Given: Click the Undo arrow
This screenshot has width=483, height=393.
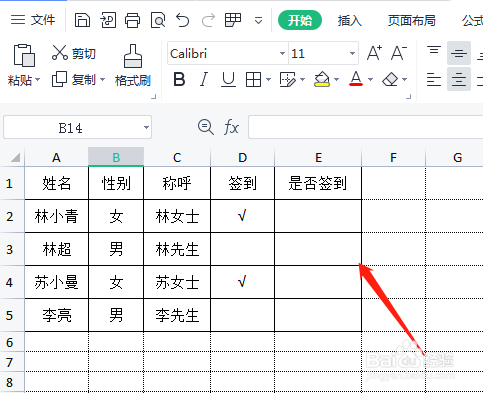Looking at the screenshot, I should (x=183, y=20).
